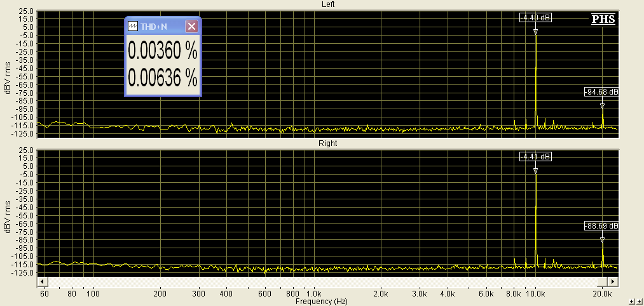Click the 25.0 level label on Left plot

27,11
